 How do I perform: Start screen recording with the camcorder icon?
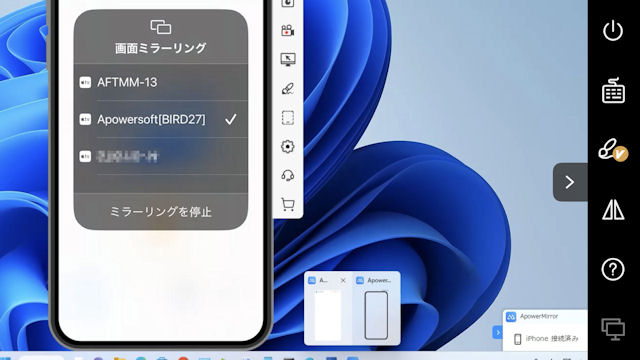[x=288, y=31]
